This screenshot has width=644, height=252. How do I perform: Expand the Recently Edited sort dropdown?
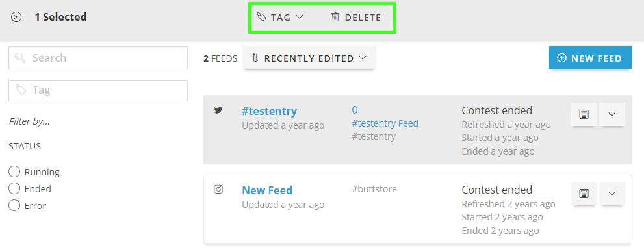pos(309,58)
